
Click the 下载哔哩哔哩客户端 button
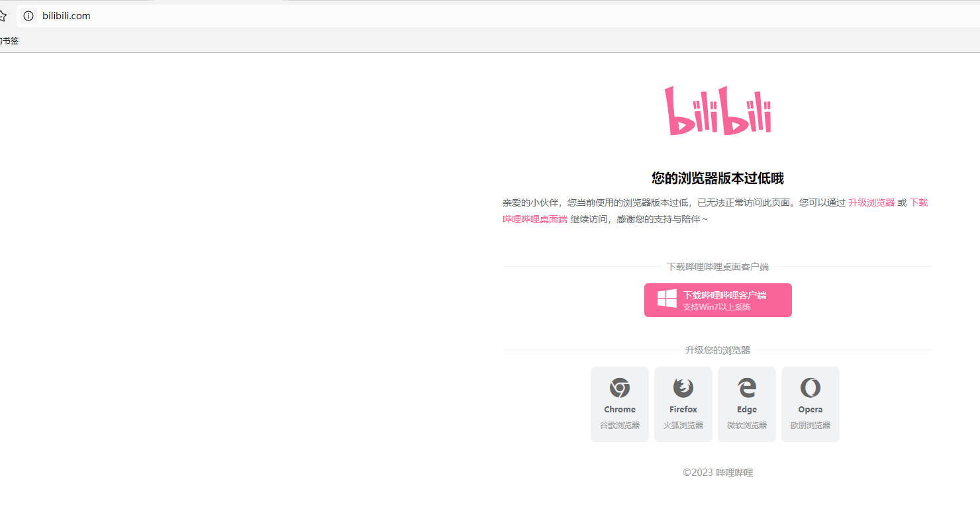(718, 300)
